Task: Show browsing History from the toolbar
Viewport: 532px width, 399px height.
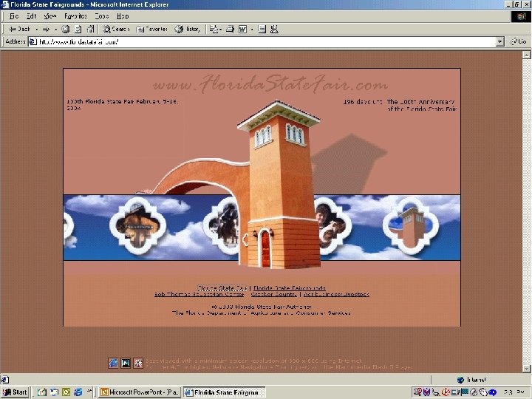Action: [187, 29]
